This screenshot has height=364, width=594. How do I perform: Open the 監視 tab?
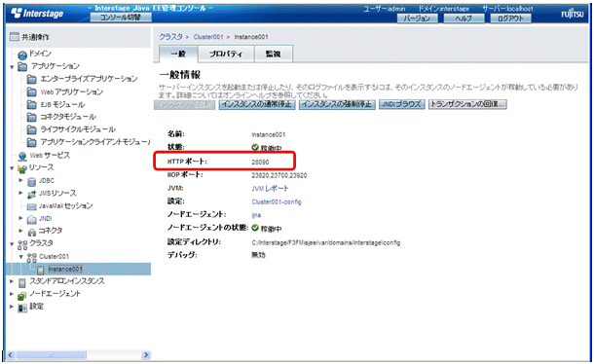tap(273, 54)
